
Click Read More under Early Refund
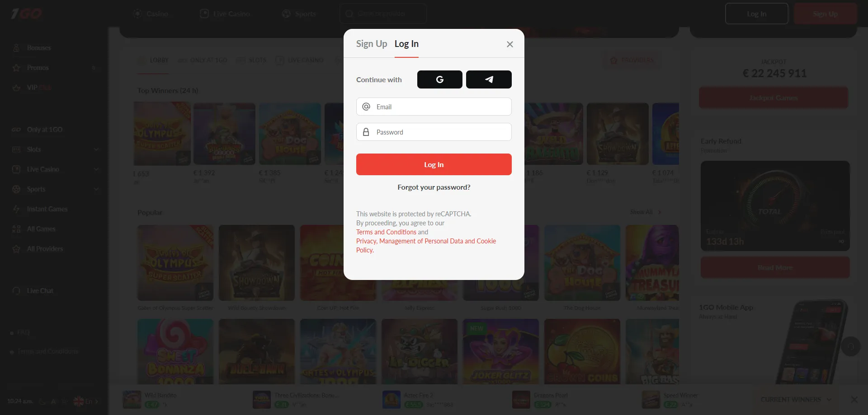click(775, 268)
